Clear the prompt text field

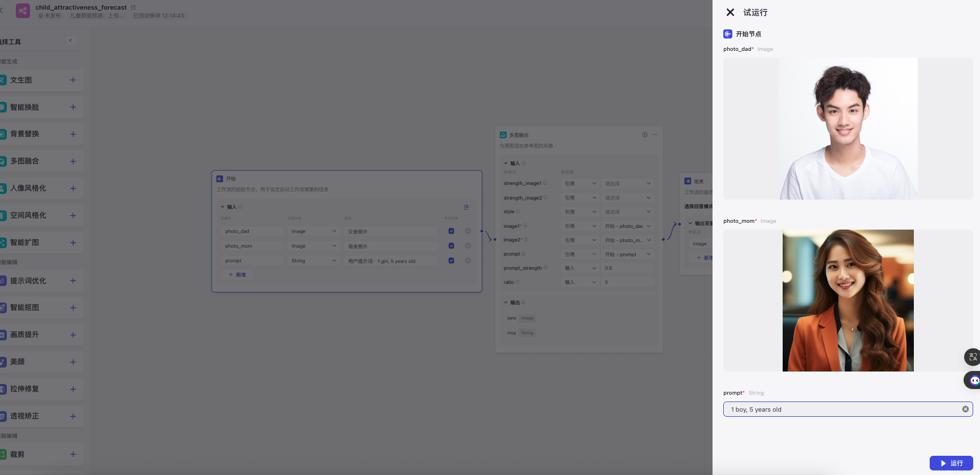click(965, 409)
